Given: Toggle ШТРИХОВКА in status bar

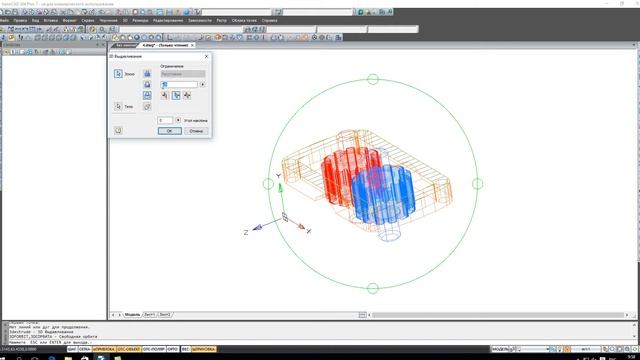Looking at the screenshot, I should point(203,349).
